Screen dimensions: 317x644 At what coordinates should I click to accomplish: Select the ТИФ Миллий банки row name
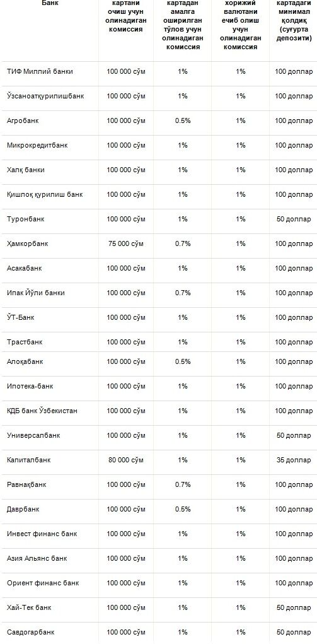[x=40, y=71]
